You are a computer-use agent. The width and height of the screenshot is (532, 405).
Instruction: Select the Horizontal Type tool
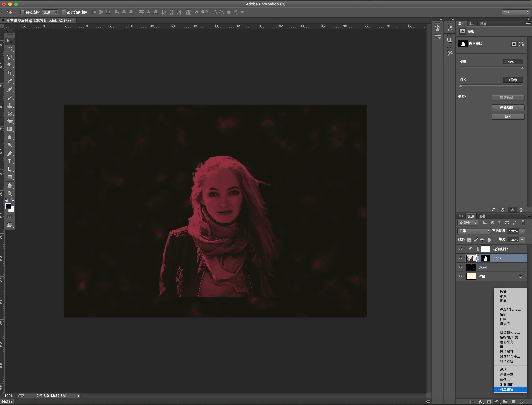point(10,161)
